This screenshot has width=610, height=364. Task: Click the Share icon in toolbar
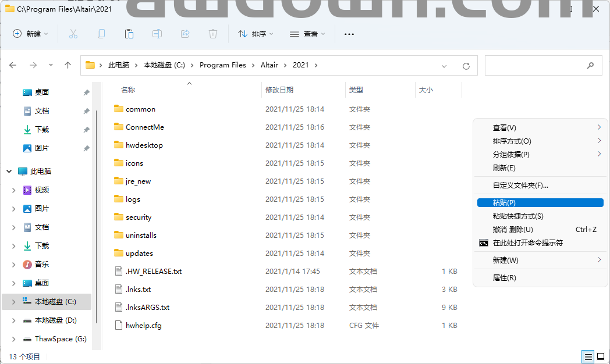click(185, 34)
